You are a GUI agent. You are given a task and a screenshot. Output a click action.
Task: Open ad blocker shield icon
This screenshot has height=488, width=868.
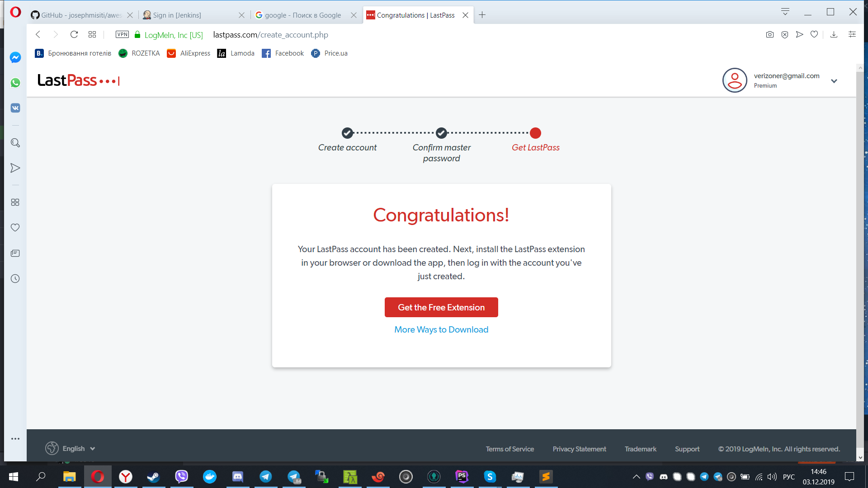[785, 34]
